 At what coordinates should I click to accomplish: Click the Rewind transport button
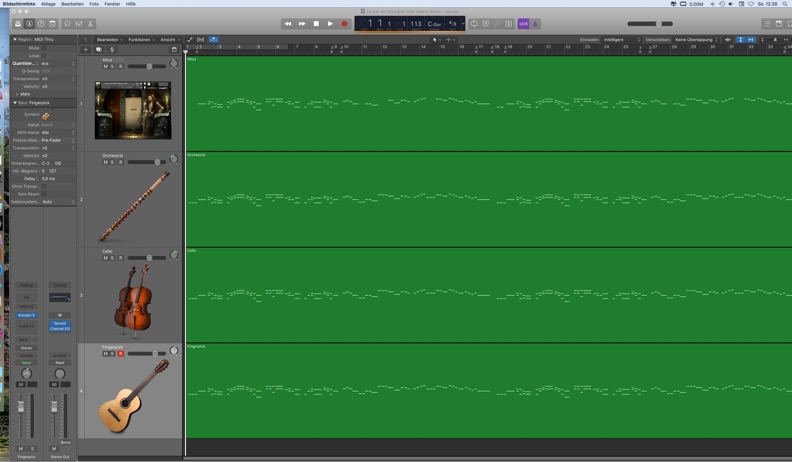point(287,24)
